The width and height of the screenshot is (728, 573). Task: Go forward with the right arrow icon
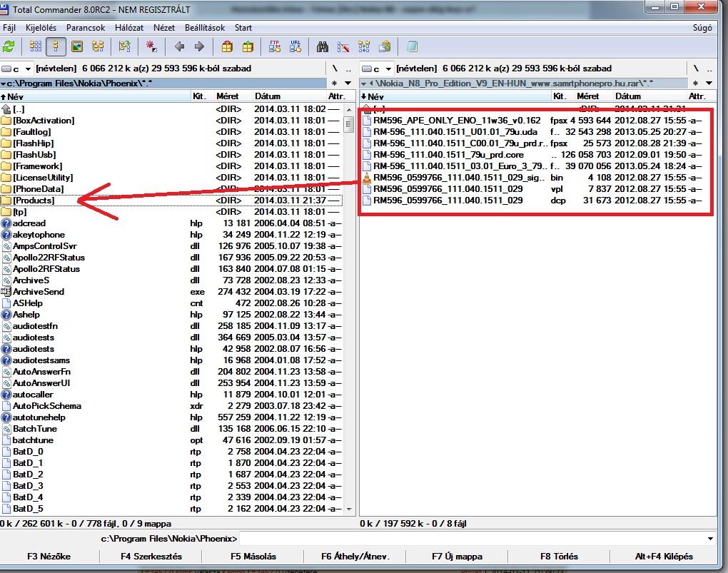point(199,46)
